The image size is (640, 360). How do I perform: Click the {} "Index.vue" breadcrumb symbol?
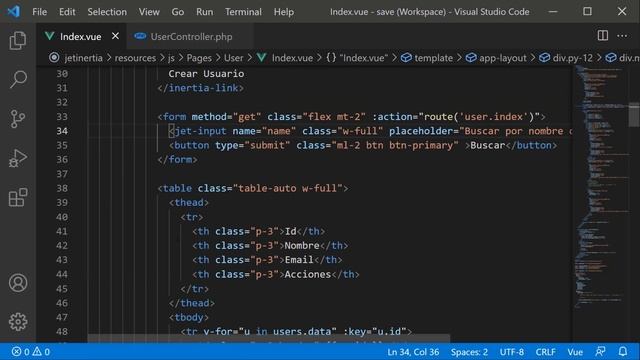[x=357, y=58]
